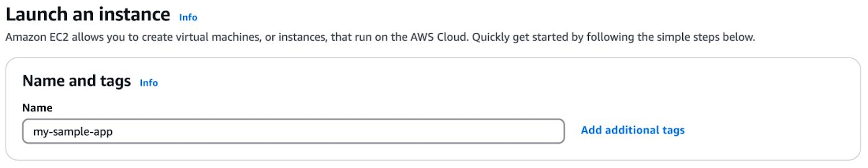The height and width of the screenshot is (168, 868).
Task: Open Info link beside Launch an instance
Action: pos(188,17)
